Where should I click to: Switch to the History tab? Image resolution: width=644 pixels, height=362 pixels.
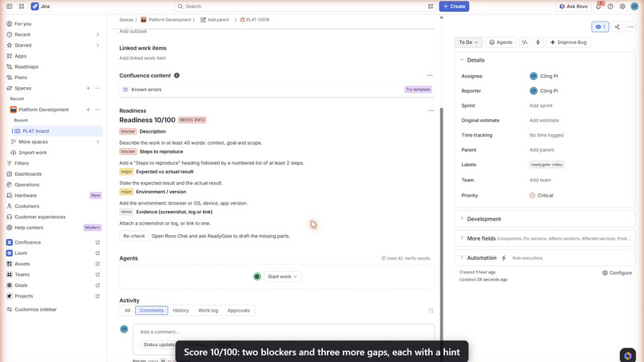pos(181,311)
